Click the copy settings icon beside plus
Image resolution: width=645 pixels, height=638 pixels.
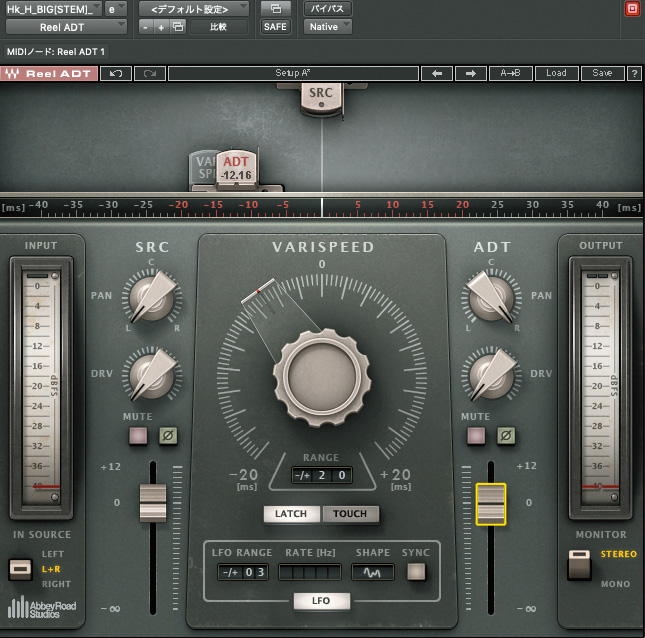pos(178,27)
